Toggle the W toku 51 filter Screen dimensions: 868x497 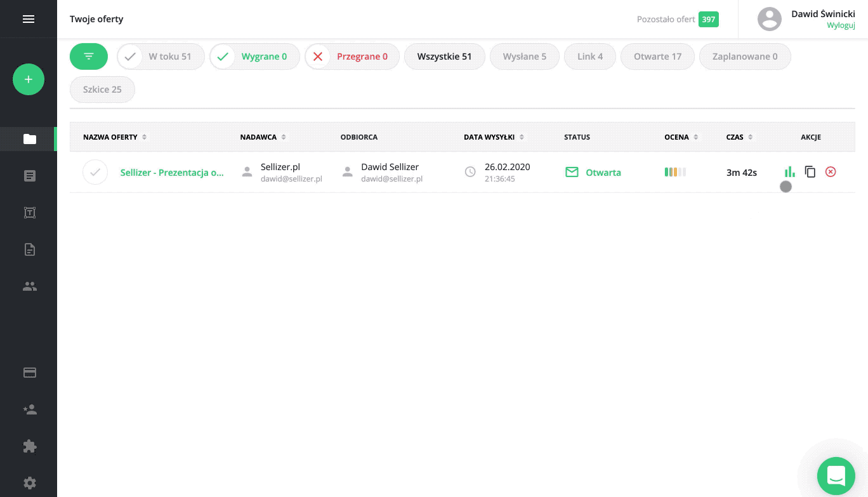pos(161,56)
